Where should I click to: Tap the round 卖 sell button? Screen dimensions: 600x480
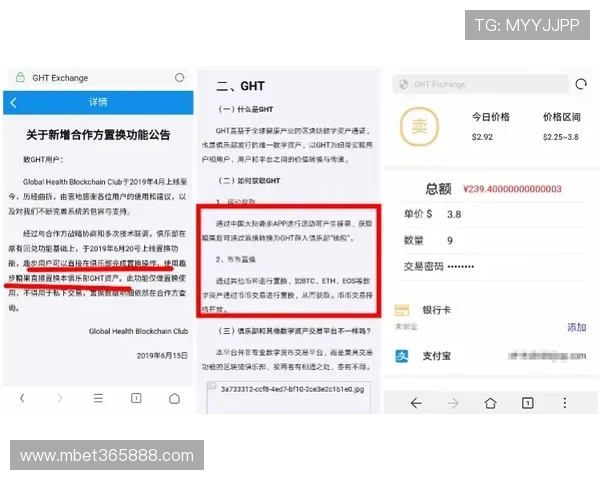[419, 127]
